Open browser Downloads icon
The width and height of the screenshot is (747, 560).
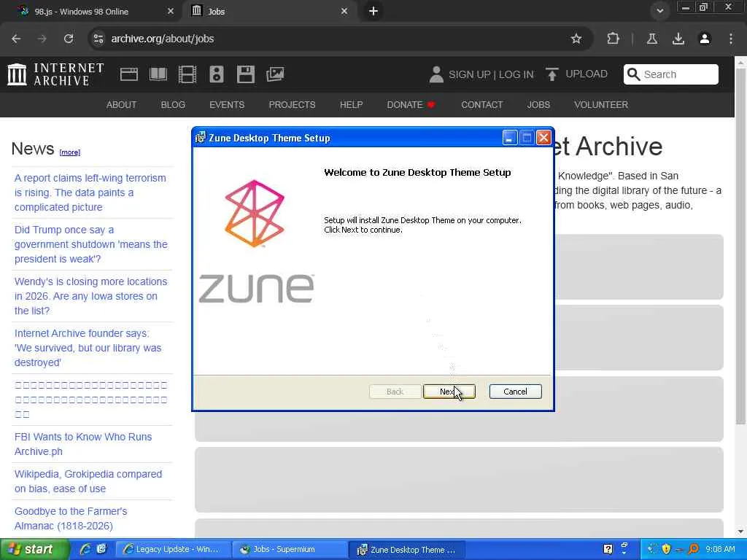coord(678,39)
